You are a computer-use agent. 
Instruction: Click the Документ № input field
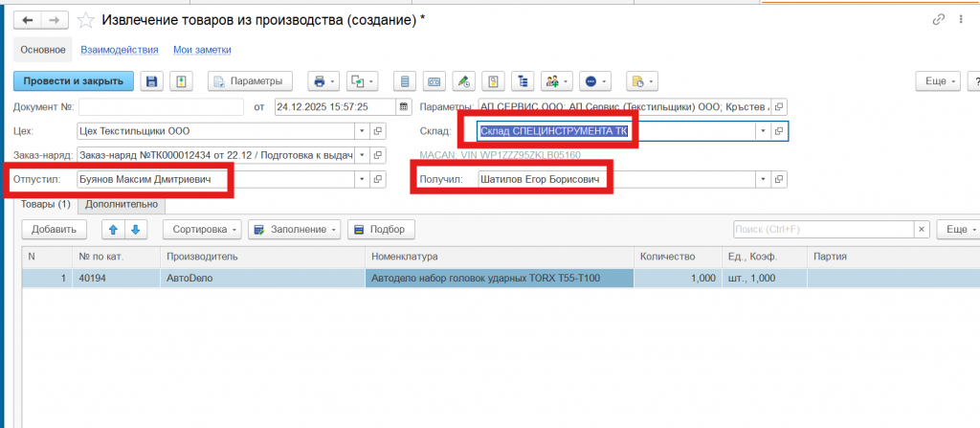pyautogui.click(x=161, y=106)
